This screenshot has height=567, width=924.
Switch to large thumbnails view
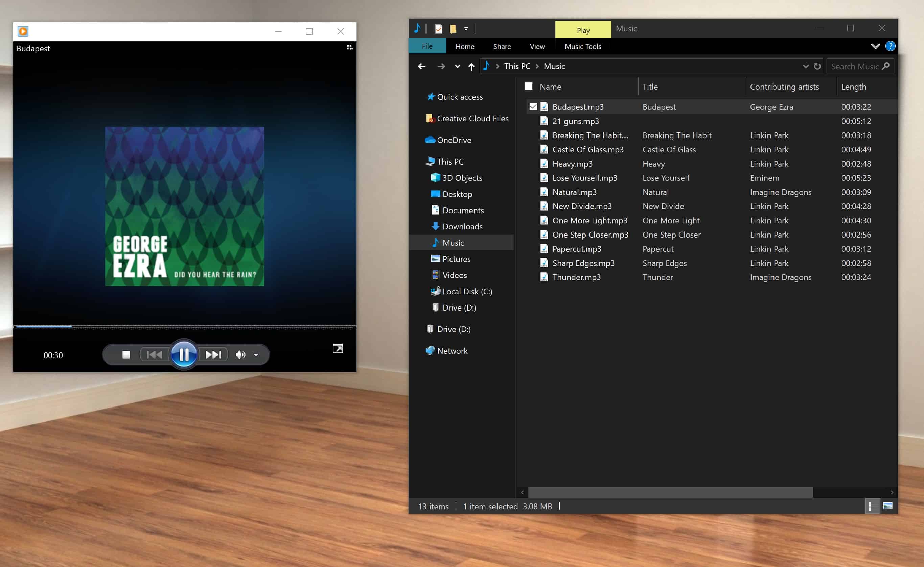(887, 506)
